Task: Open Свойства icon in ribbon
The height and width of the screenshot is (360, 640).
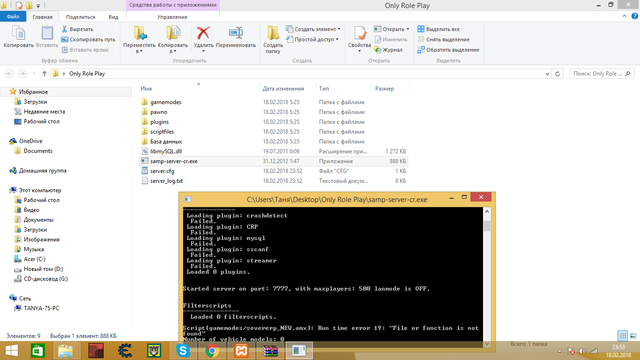Action: 360,33
